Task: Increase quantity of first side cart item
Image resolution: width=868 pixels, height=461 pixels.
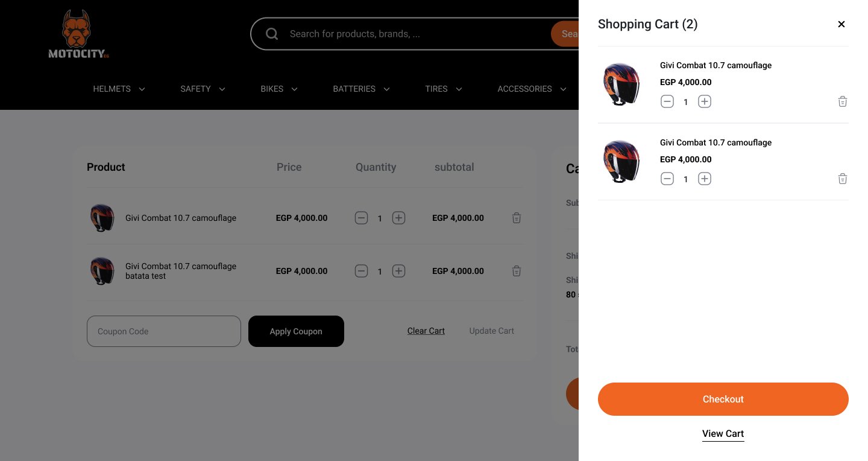Action: point(705,101)
